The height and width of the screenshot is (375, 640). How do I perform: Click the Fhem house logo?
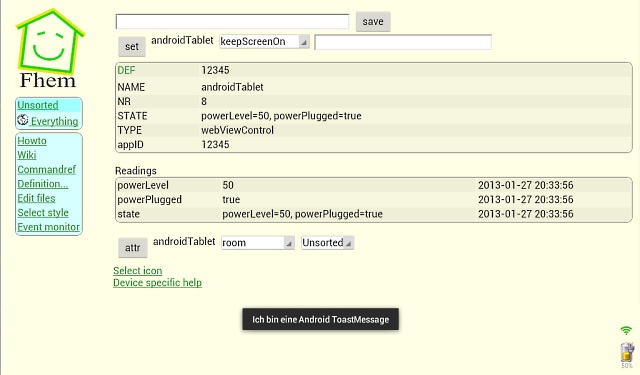click(50, 48)
